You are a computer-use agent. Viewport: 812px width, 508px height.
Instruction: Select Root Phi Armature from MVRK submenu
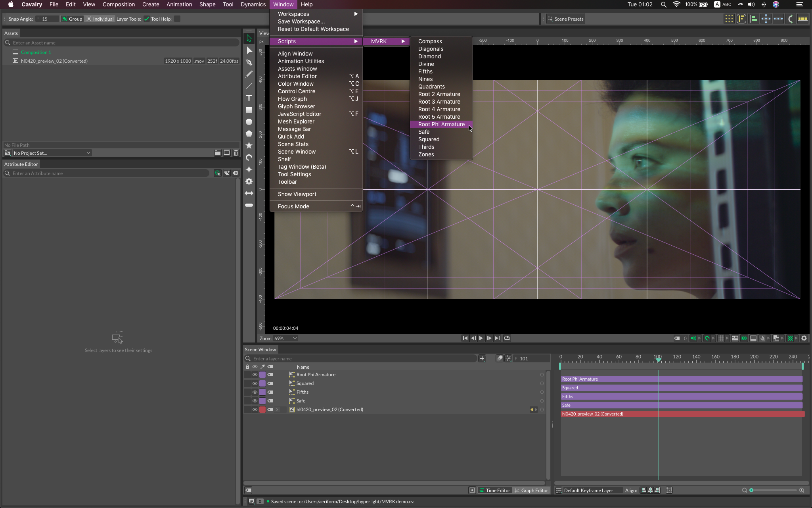[441, 123]
